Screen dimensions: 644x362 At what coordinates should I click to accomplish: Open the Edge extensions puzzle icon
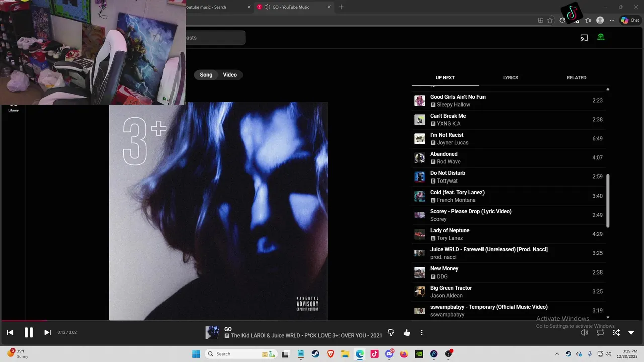coord(562,20)
